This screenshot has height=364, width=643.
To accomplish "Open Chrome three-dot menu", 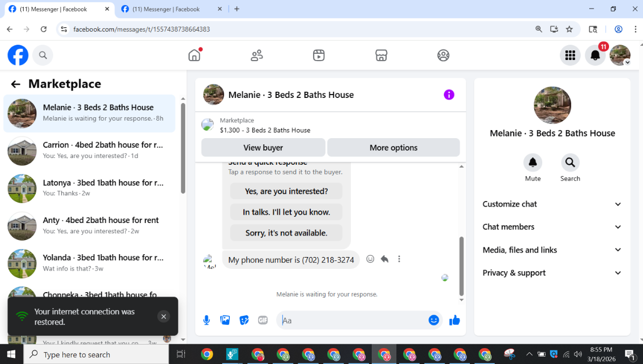I will coord(635,29).
